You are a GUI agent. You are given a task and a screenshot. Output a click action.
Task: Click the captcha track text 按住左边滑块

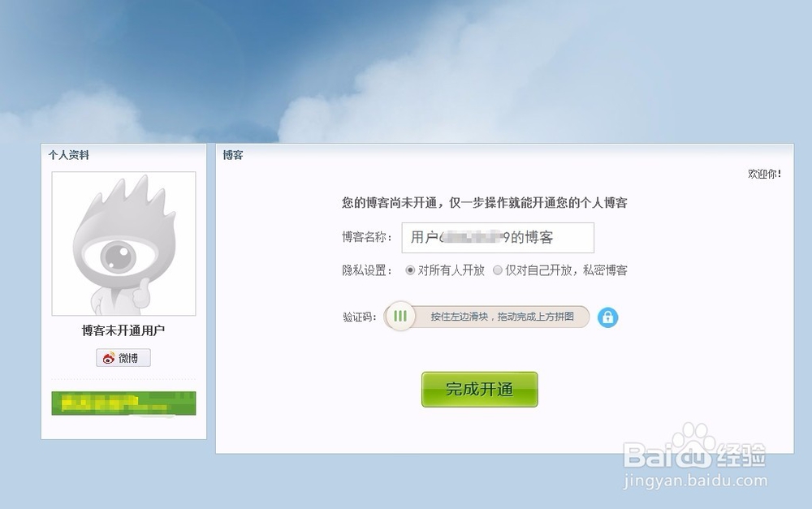(459, 317)
